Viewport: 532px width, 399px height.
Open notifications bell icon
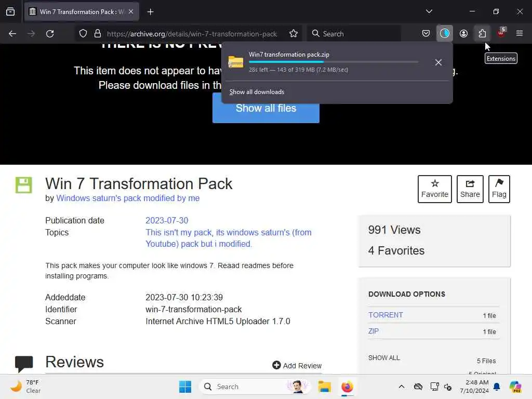click(497, 387)
